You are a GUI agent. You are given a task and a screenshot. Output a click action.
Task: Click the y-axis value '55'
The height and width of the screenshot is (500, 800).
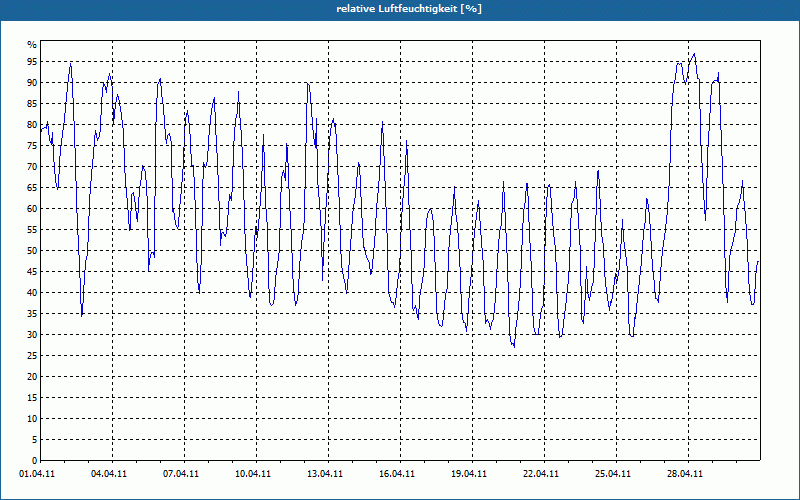(32, 230)
